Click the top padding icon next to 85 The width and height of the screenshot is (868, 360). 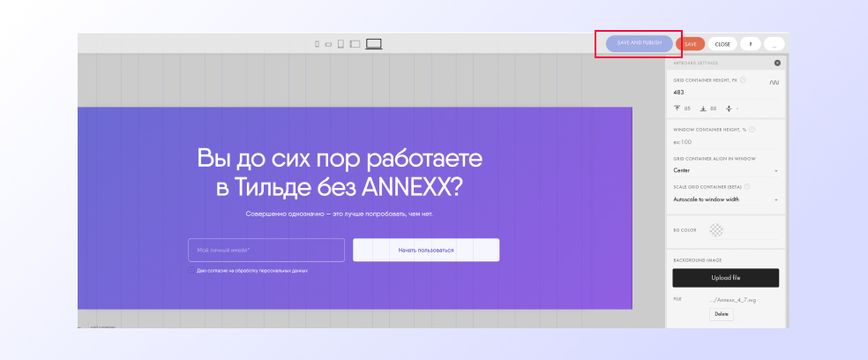[x=677, y=109]
